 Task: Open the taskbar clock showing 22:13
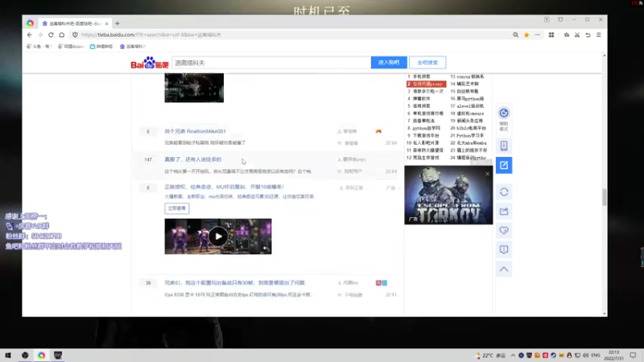613,356
